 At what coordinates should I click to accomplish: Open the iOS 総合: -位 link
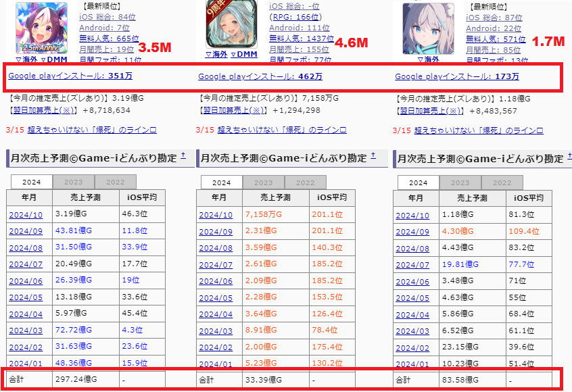click(294, 6)
